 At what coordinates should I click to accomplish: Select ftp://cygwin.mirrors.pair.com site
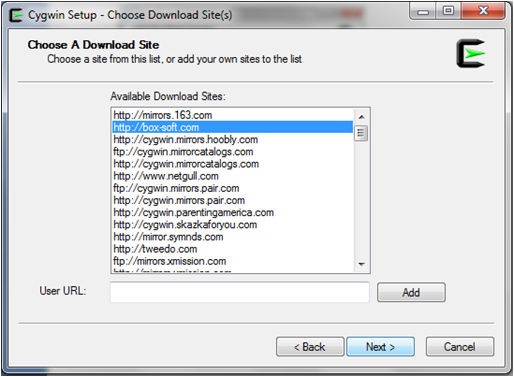point(233,188)
